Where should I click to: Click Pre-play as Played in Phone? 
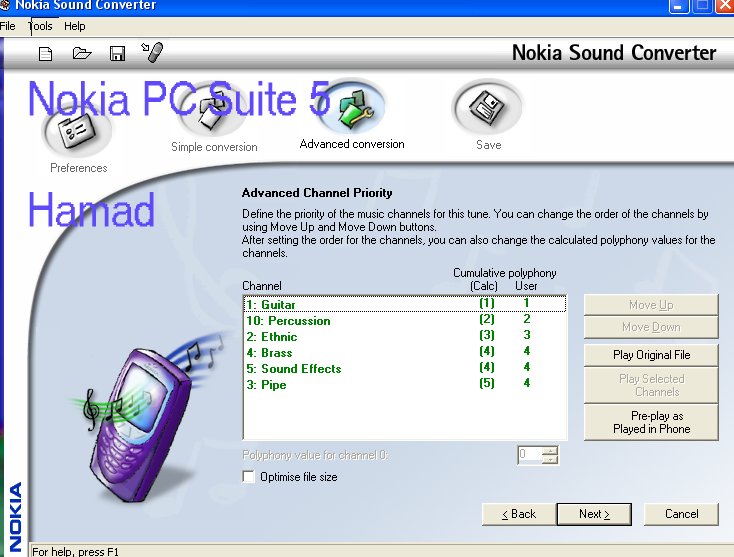click(x=651, y=422)
